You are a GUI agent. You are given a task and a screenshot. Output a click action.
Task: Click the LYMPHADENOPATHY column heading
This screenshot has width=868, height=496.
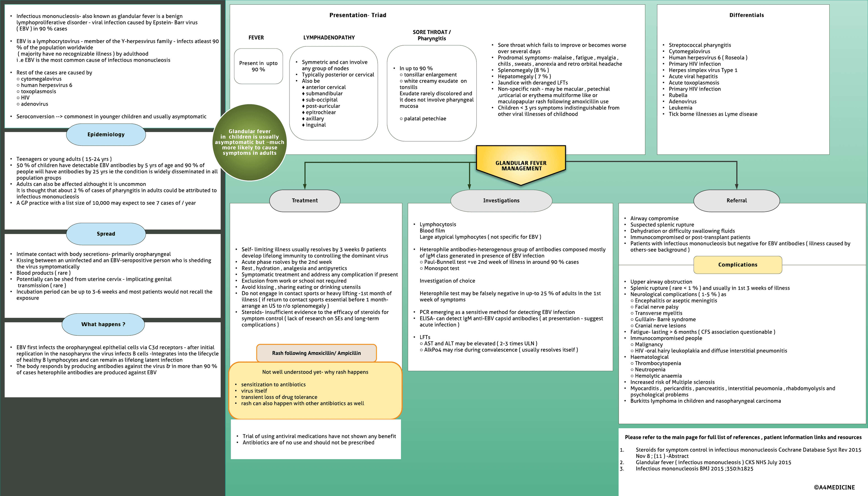click(x=329, y=37)
